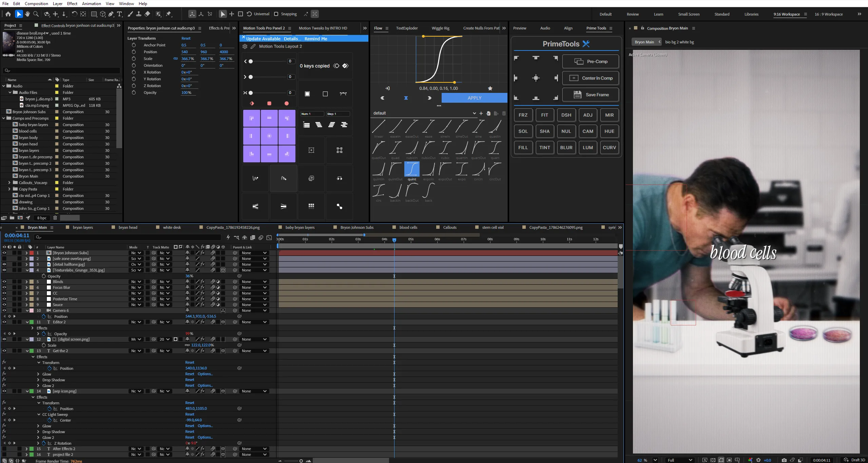Screen dimensions: 868x463
Task: Click the Project panel search field
Action: [x=61, y=71]
